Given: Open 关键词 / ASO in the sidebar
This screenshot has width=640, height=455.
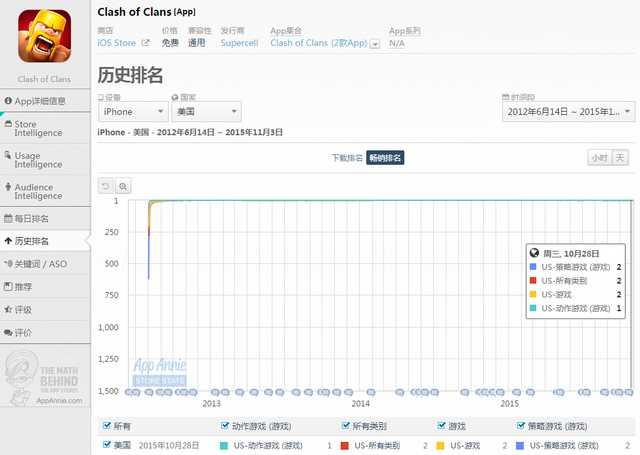Looking at the screenshot, I should (x=45, y=264).
